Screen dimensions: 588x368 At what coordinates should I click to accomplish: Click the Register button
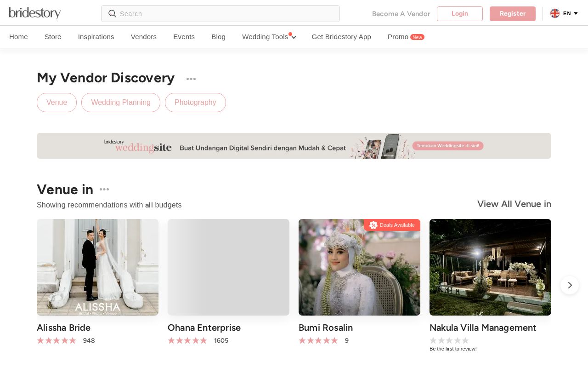(513, 14)
